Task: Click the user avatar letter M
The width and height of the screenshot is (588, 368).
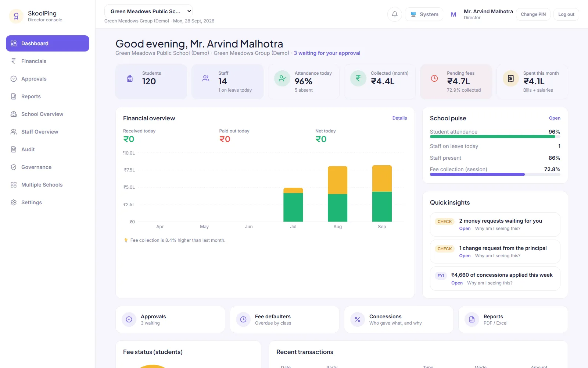Action: click(x=453, y=14)
